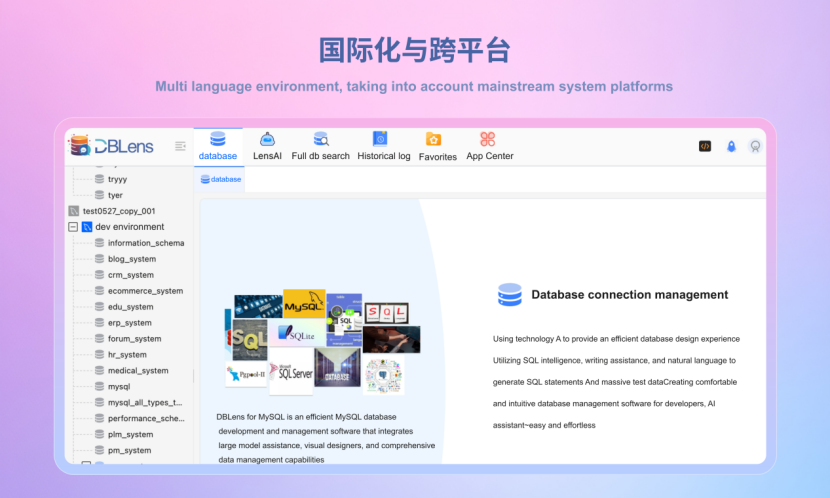Open information_schema database
This screenshot has height=498, width=830.
click(x=146, y=243)
